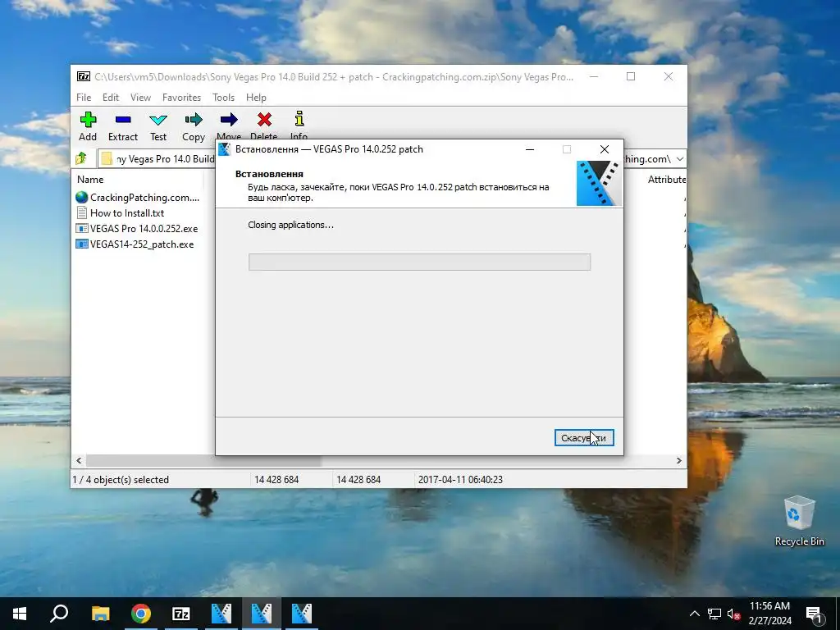840x630 pixels.
Task: Open the Help menu
Action: click(x=256, y=98)
